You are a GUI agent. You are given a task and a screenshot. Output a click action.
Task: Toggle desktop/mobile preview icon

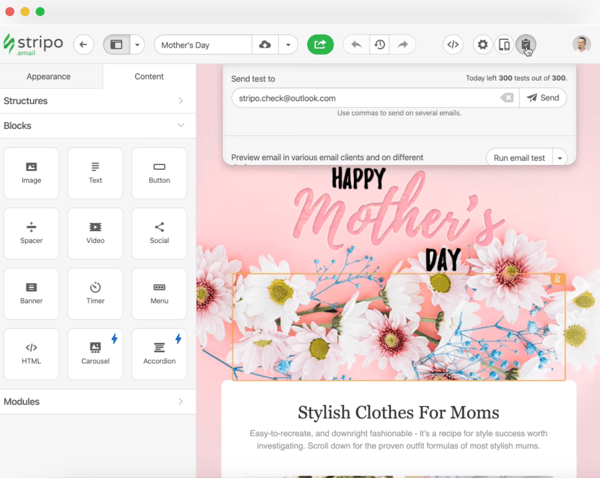[505, 45]
